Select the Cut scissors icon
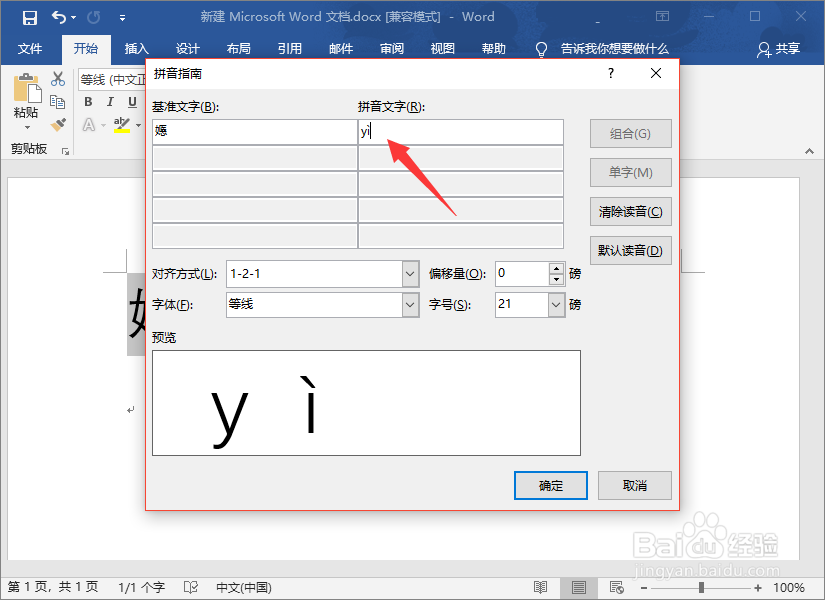This screenshot has width=825, height=600. [57, 78]
